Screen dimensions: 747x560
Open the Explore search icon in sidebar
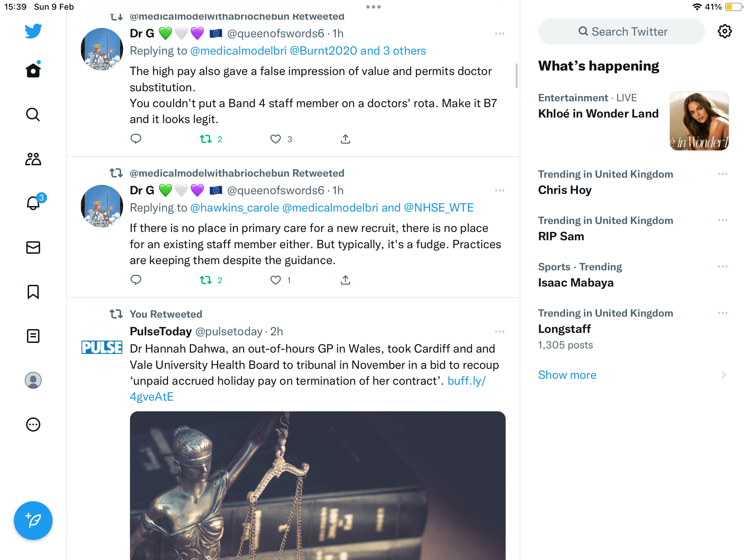pyautogui.click(x=33, y=114)
